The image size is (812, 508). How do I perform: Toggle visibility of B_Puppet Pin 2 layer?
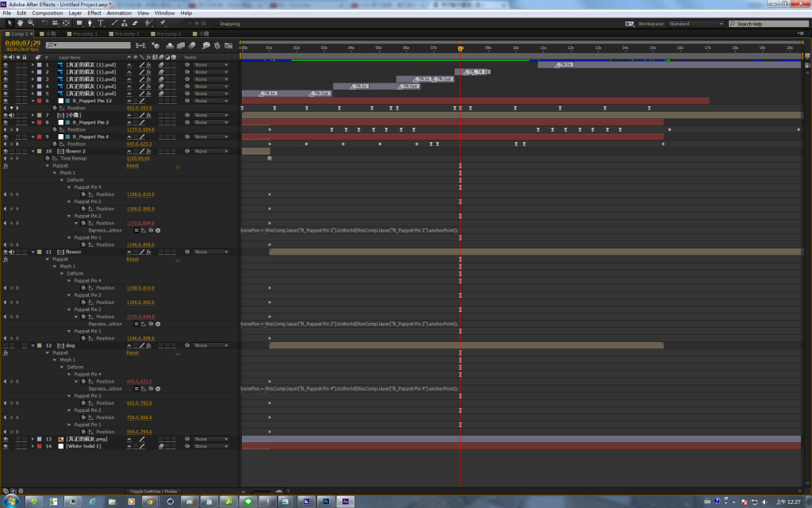[6, 122]
